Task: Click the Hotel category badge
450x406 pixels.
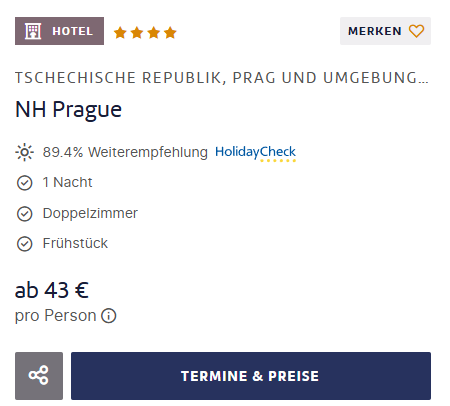Action: (59, 31)
